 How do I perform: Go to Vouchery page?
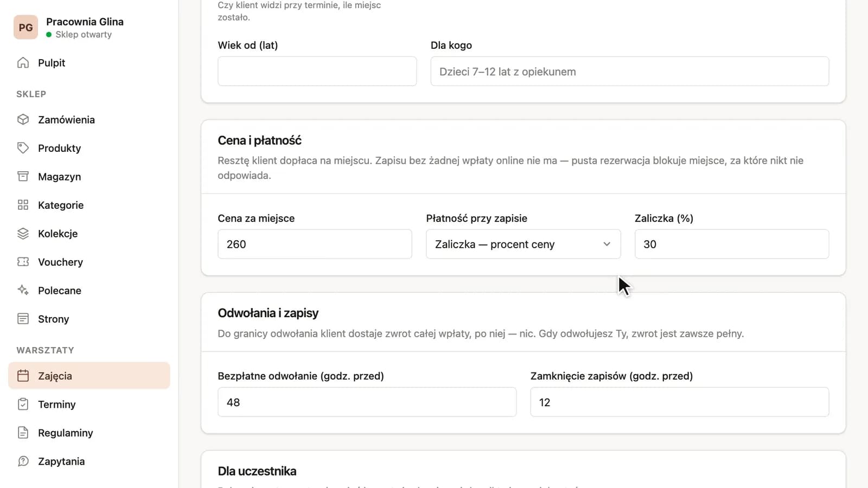click(89, 262)
